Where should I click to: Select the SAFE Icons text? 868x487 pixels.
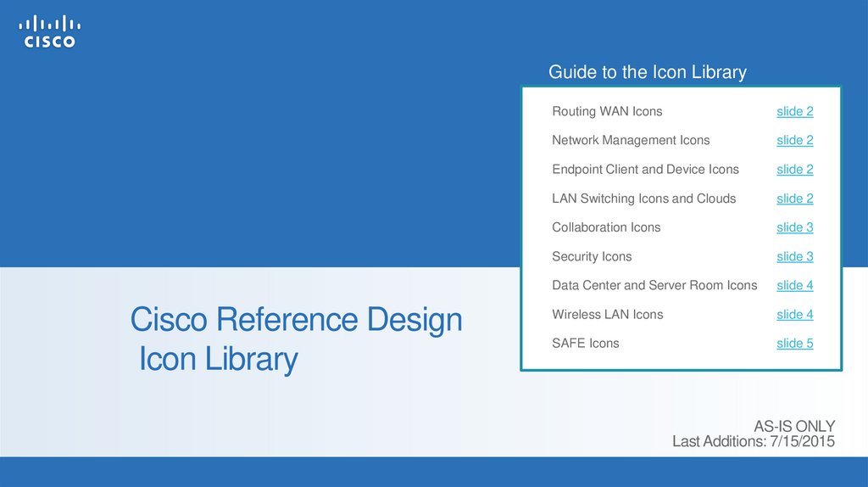tap(585, 344)
